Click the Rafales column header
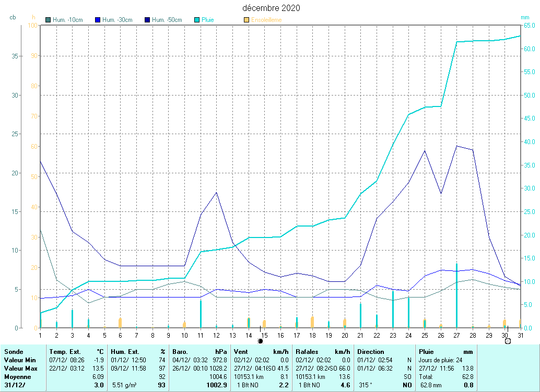The height and width of the screenshot is (392, 540). click(x=307, y=352)
